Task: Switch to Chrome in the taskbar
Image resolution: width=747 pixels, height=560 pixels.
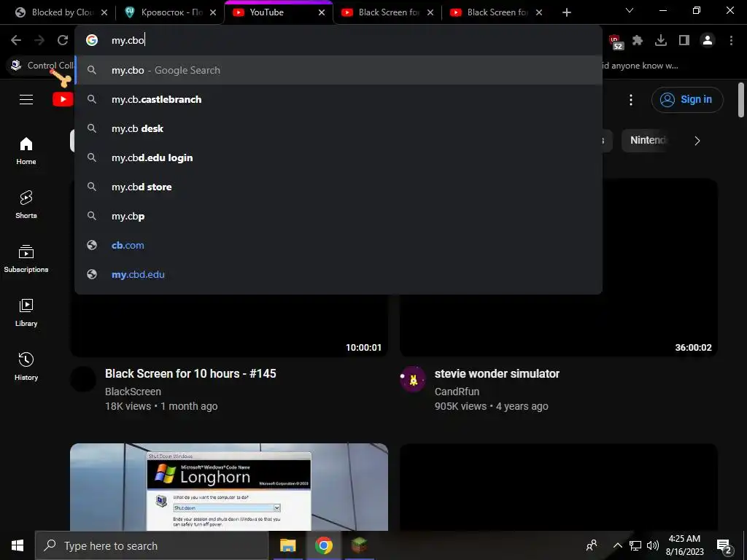Action: [323, 545]
